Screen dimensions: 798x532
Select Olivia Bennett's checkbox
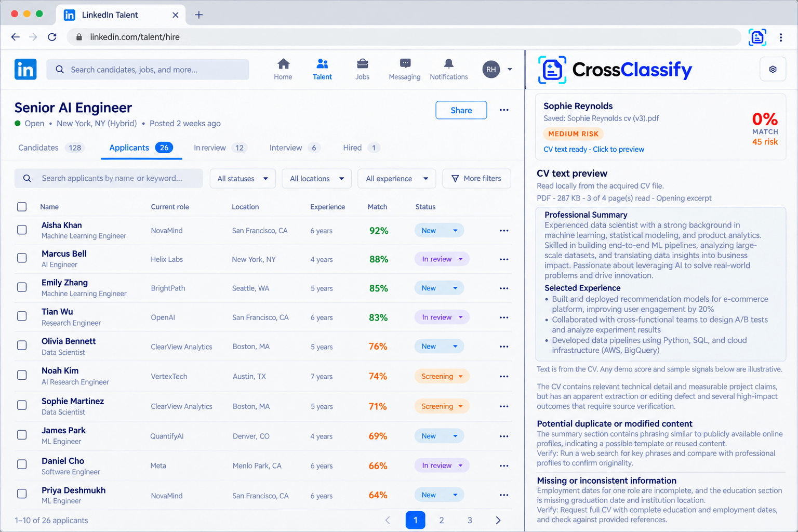point(22,345)
